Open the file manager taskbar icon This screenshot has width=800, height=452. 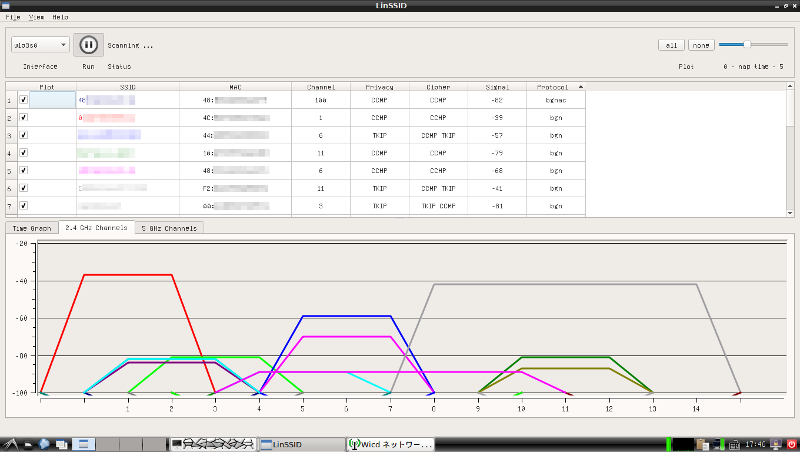[x=28, y=444]
